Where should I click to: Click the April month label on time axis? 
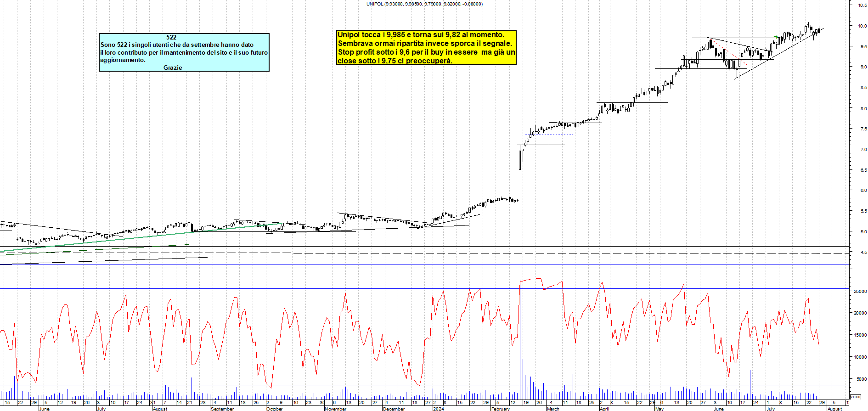pyautogui.click(x=604, y=409)
